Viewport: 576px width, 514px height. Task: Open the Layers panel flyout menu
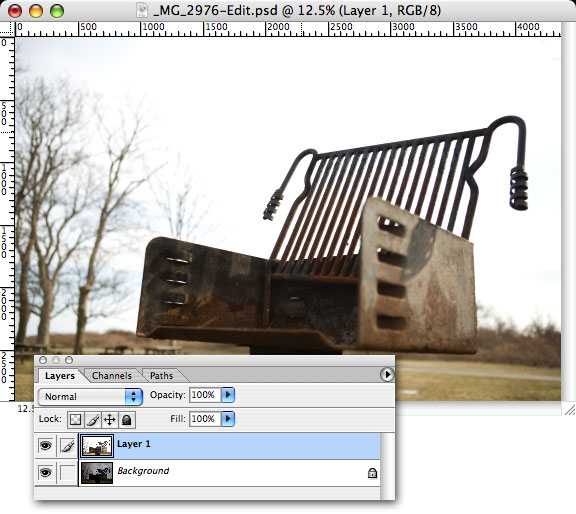click(386, 375)
